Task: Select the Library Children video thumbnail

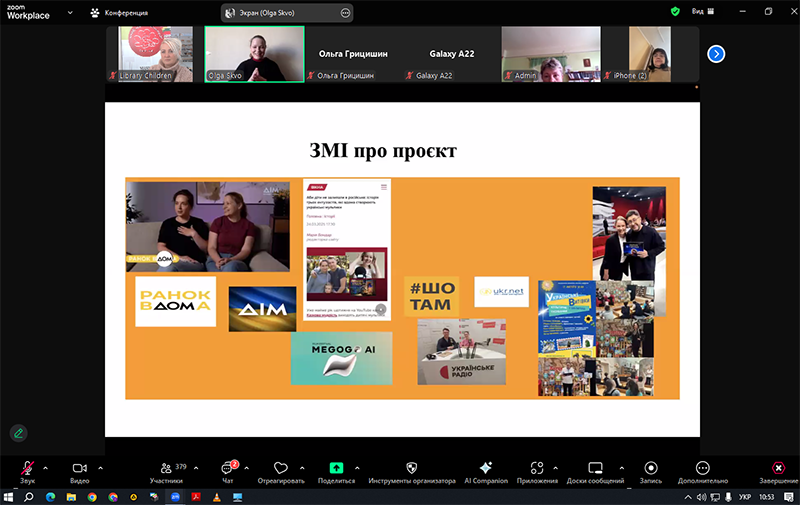Action: point(155,54)
